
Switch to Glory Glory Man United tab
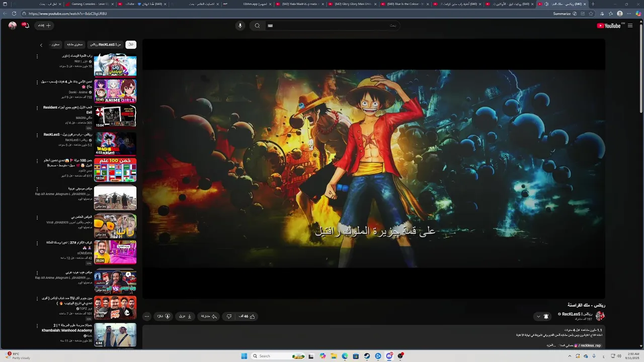[352, 4]
